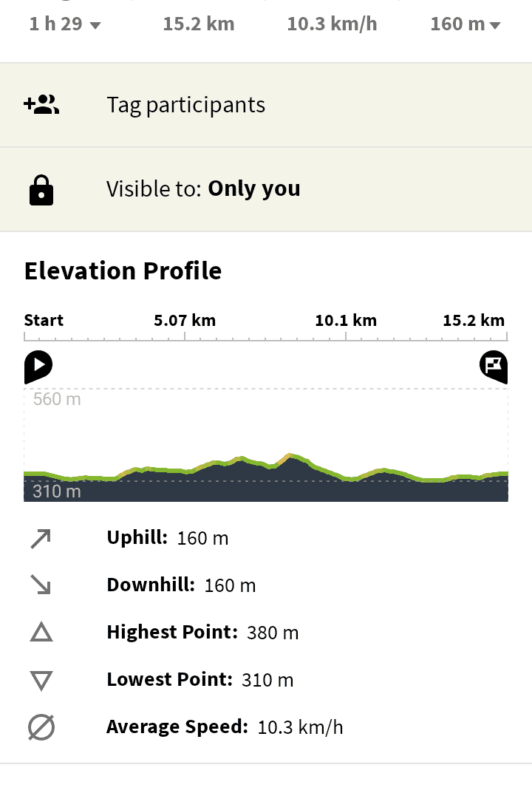This screenshot has height=793, width=532.
Task: Open the Tag participants option
Action: coord(186,105)
